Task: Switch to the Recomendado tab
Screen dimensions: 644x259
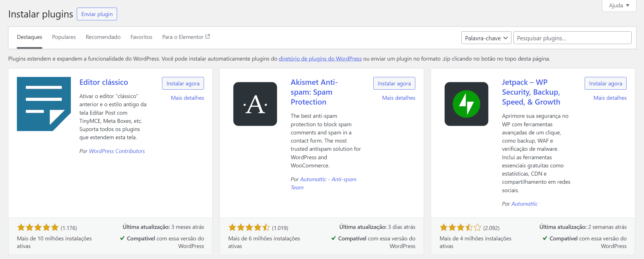Action: click(x=103, y=37)
